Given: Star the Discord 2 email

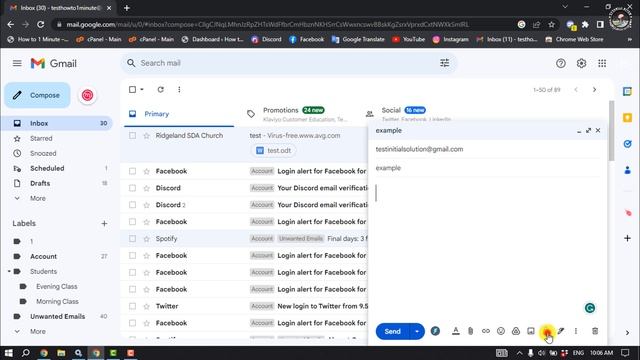Looking at the screenshot, I should (147, 205).
